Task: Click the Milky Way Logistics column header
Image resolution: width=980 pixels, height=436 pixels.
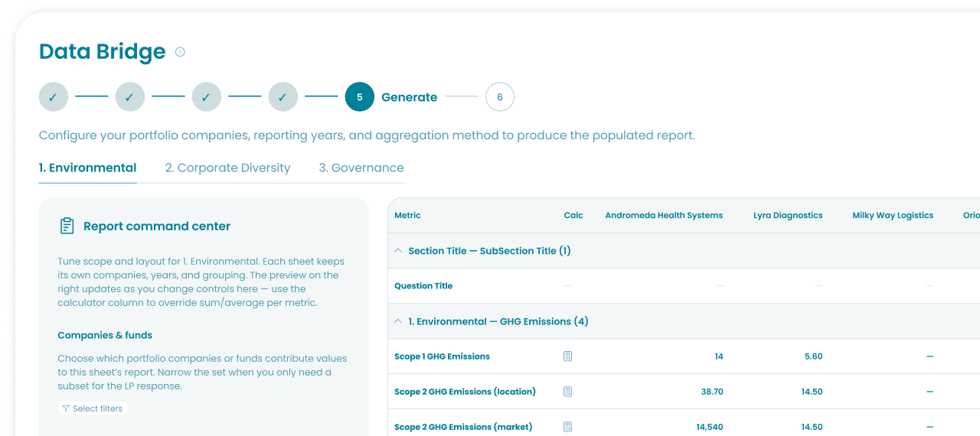Action: pos(893,216)
